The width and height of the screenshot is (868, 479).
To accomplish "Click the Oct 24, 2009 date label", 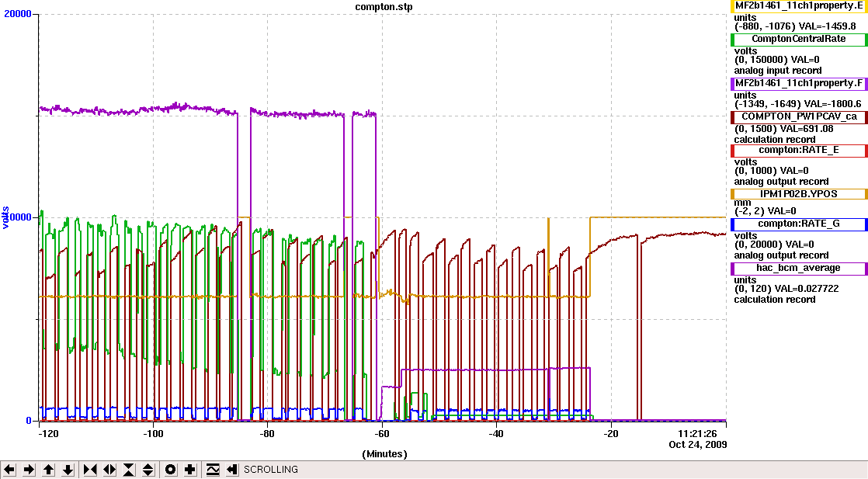I will point(697,445).
